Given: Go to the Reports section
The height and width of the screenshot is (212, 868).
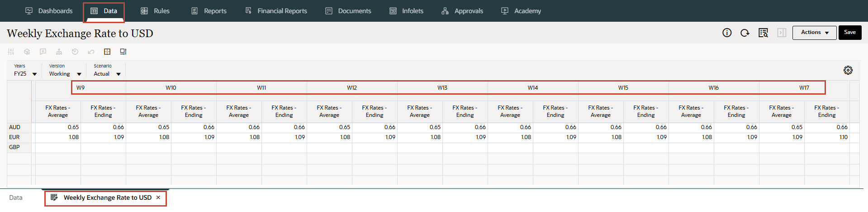Looking at the screenshot, I should pyautogui.click(x=209, y=11).
